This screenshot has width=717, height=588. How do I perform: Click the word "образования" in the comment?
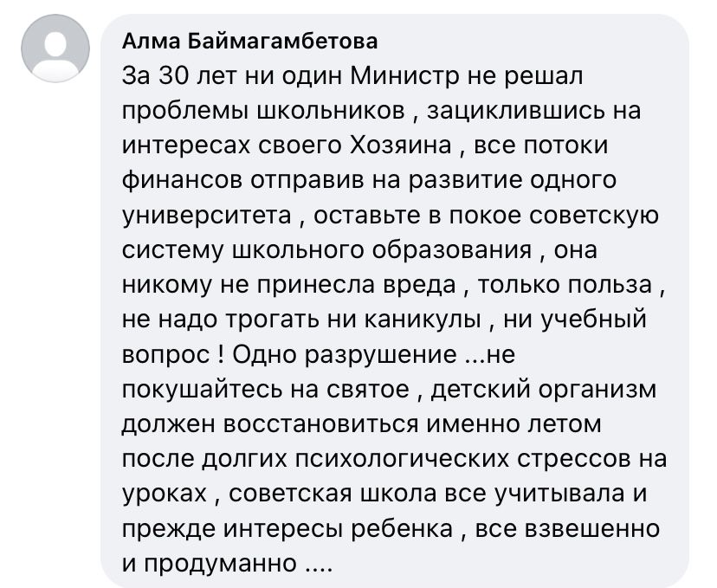(x=452, y=250)
